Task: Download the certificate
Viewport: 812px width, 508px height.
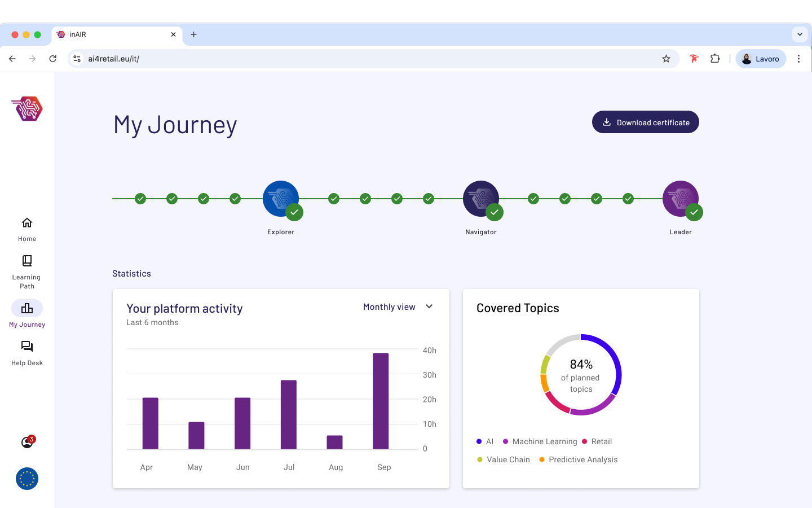Action: pos(645,122)
